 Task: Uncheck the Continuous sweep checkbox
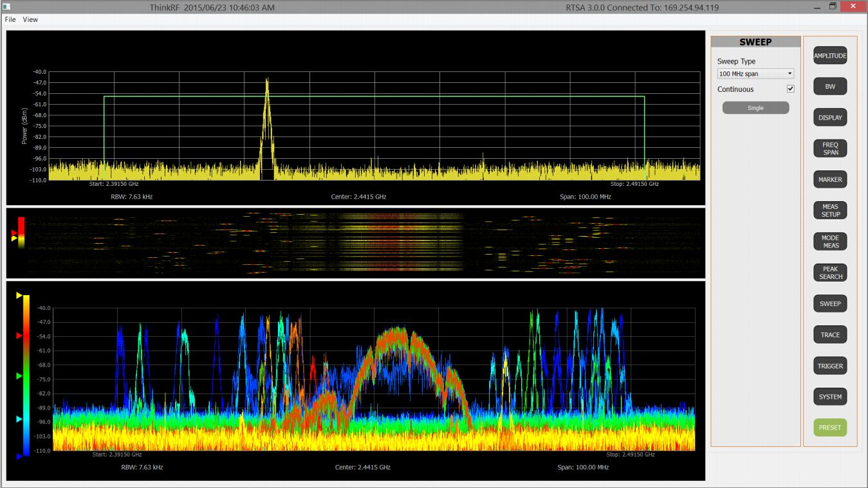pos(790,89)
